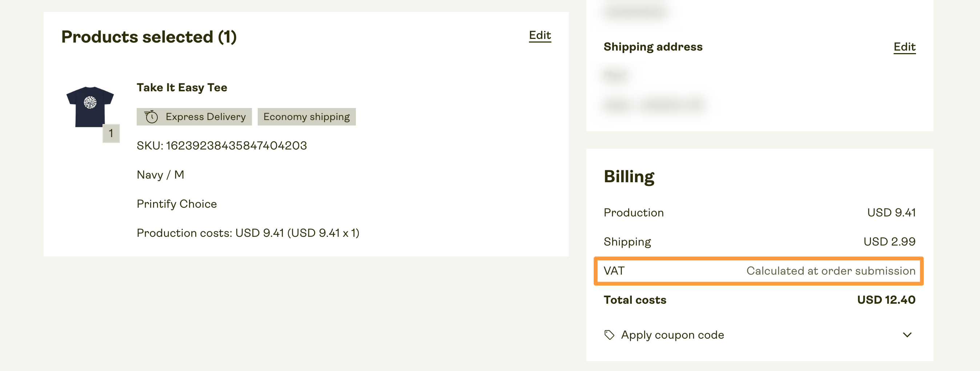Click the Products selected (1) heading
Screen dimensions: 980x371
point(149,37)
